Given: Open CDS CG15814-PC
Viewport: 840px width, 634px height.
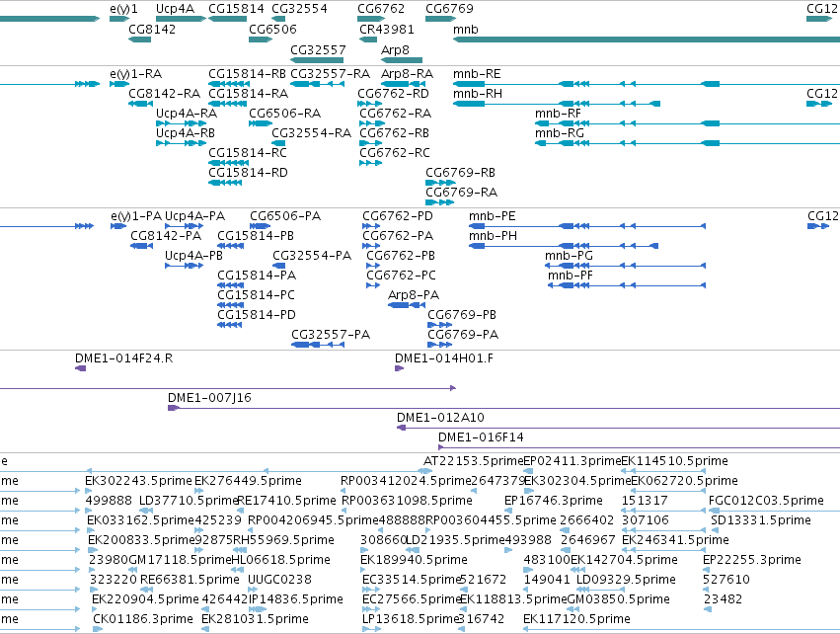Looking at the screenshot, I should pos(230,305).
